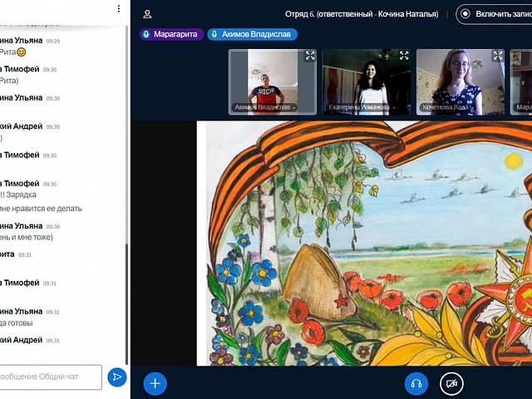Start recording with Включить запись button
532x399 pixels.
[x=494, y=14]
